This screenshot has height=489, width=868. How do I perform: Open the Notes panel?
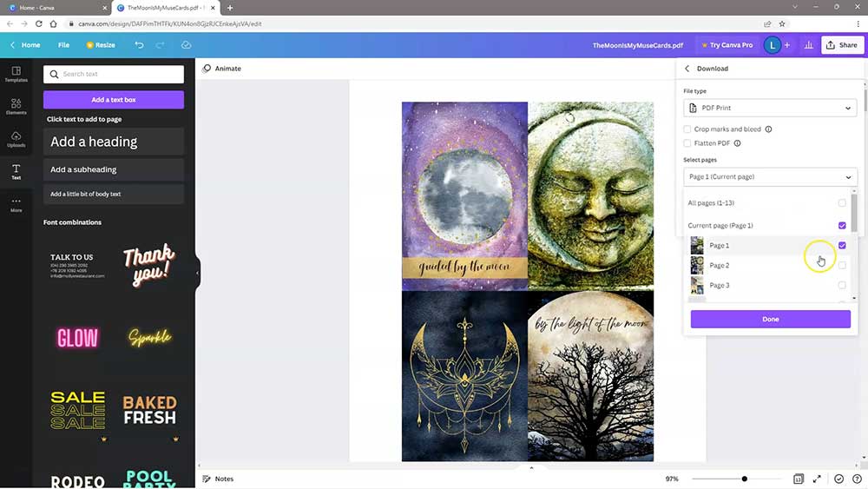click(x=218, y=479)
